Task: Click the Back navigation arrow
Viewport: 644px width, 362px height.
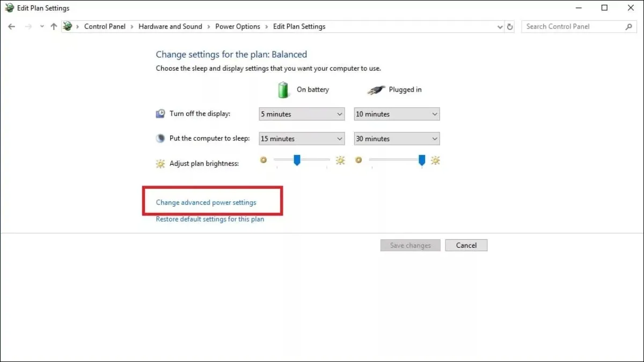Action: [12, 26]
